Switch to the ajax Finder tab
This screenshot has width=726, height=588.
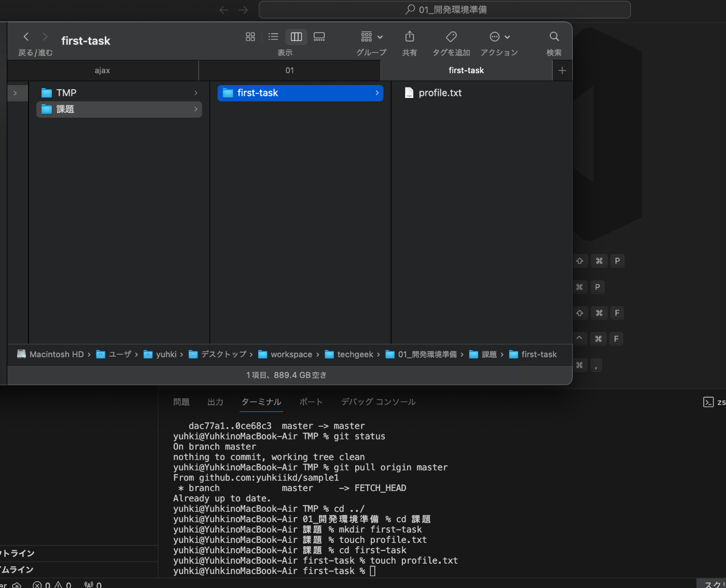click(103, 71)
